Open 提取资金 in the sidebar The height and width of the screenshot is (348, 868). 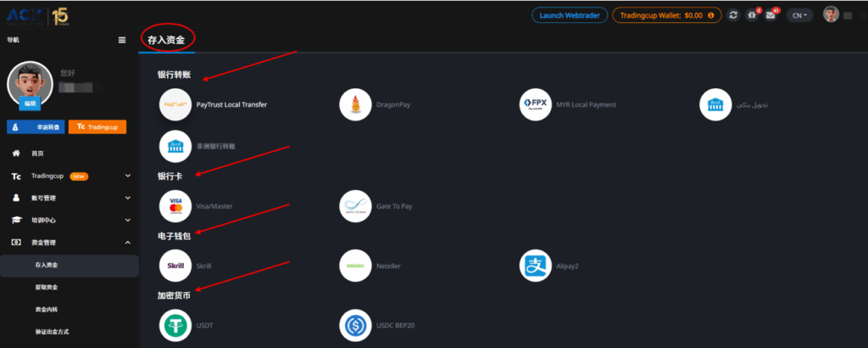click(47, 288)
